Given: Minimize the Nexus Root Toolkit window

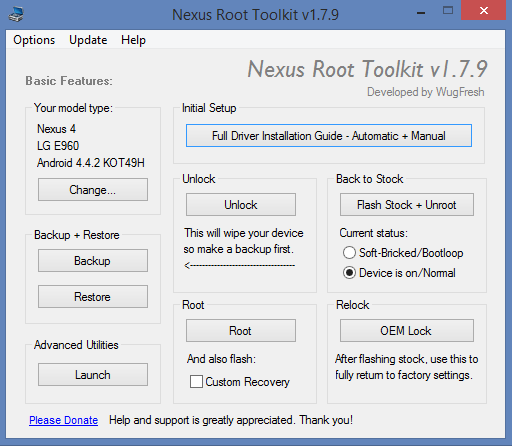Looking at the screenshot, I should click(x=421, y=13).
